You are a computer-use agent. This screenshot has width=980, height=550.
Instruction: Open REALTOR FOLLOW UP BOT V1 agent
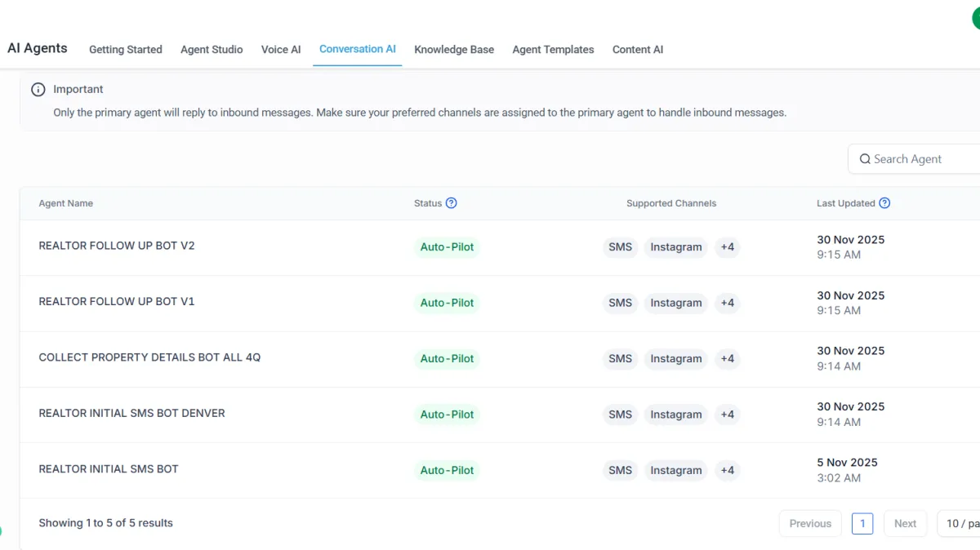coord(117,302)
